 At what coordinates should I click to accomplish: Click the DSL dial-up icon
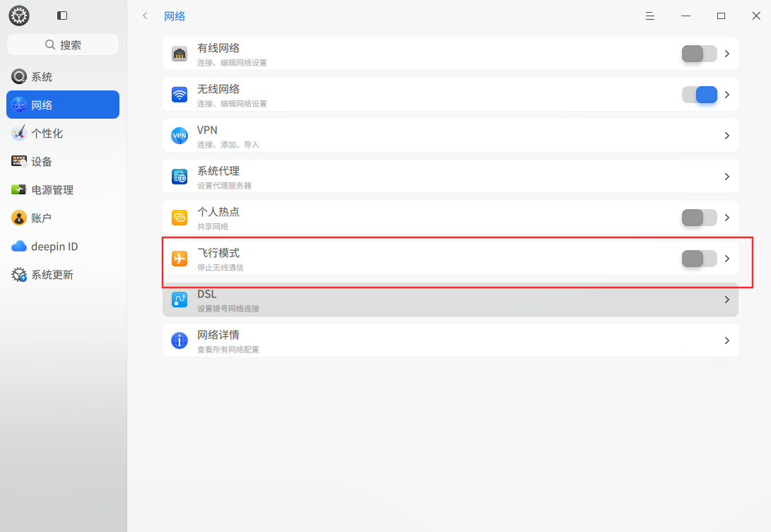click(179, 300)
